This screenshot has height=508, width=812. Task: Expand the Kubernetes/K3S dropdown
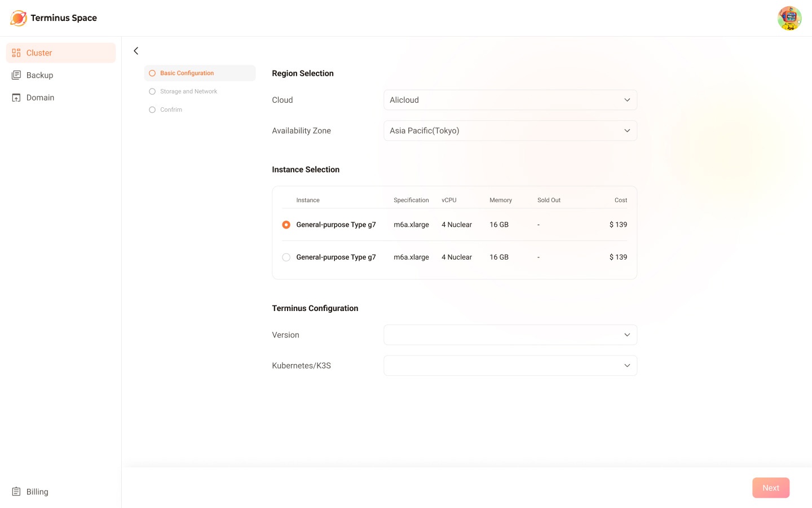(x=510, y=366)
